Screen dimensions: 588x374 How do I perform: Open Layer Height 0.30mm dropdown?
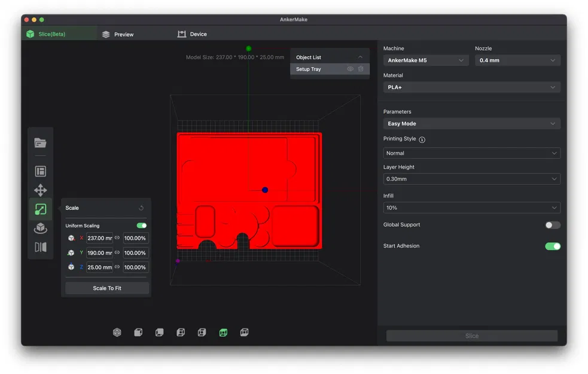(x=472, y=179)
